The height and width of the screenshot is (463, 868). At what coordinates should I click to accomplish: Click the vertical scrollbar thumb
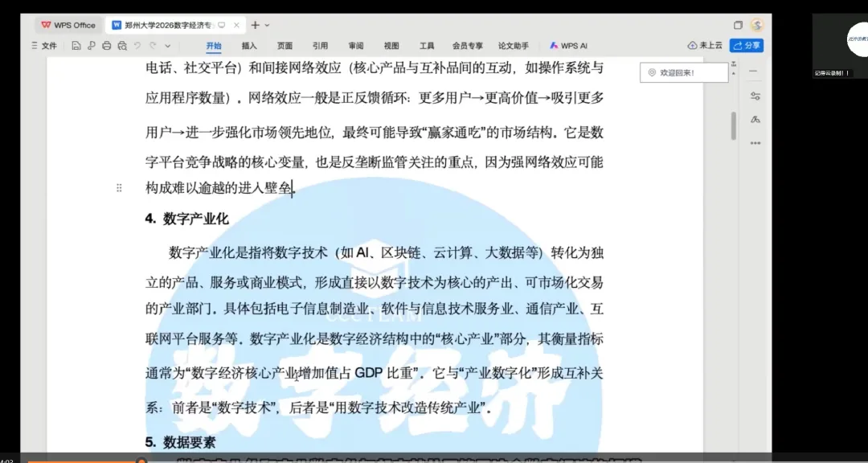tap(734, 125)
